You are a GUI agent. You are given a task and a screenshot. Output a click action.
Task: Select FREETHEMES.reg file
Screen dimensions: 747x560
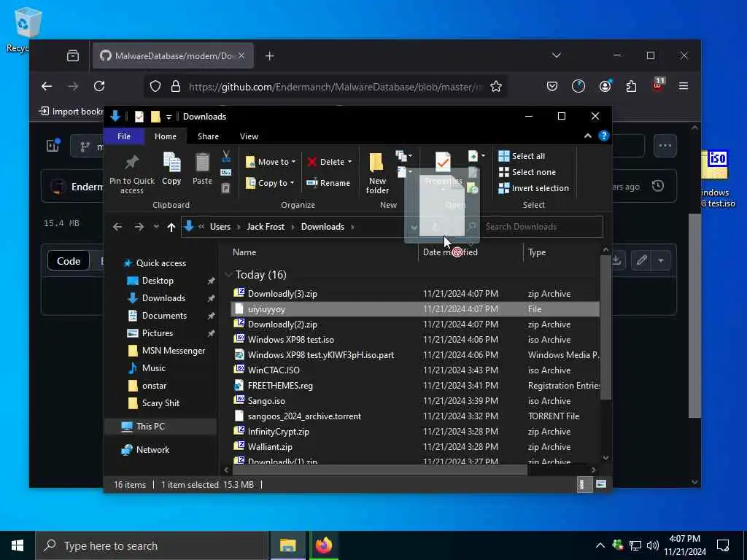tap(280, 386)
